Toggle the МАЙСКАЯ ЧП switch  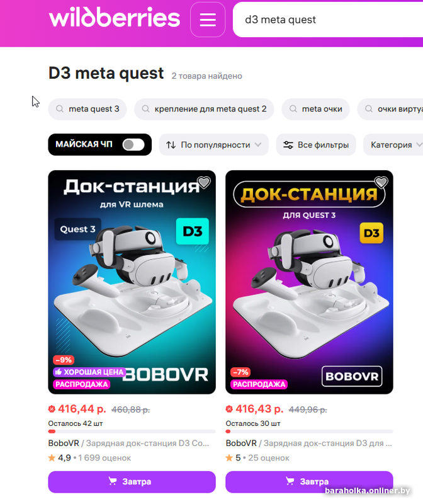tap(133, 145)
